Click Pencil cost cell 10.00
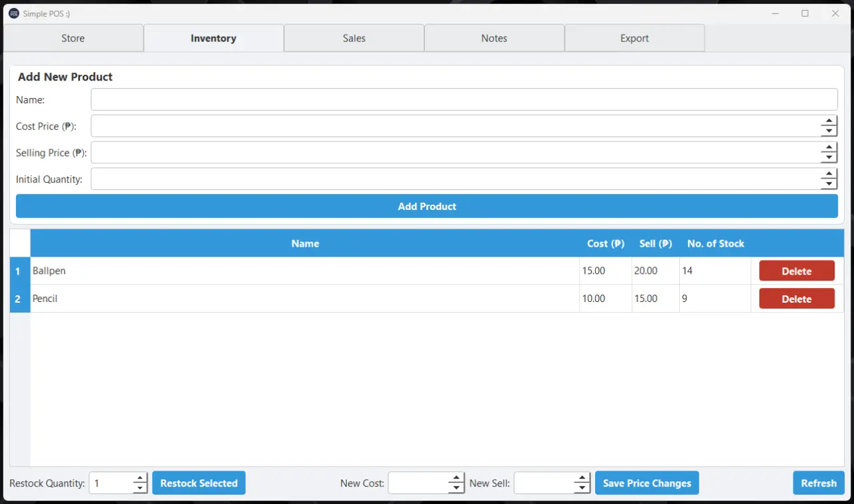 pos(606,299)
